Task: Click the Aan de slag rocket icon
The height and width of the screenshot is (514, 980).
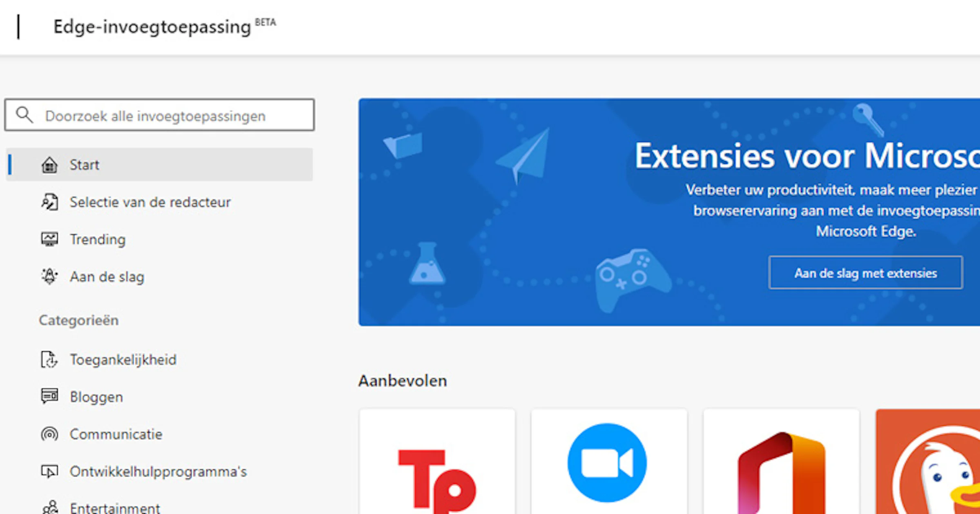Action: pos(49,276)
